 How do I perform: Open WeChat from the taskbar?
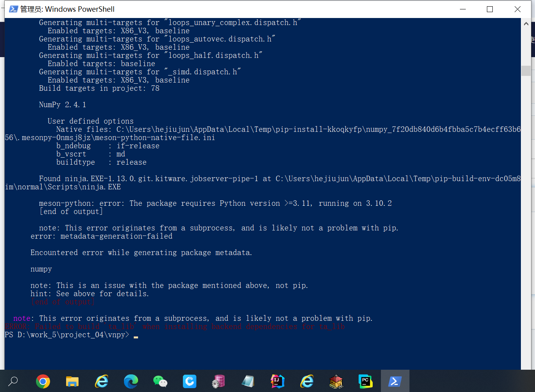pos(160,381)
